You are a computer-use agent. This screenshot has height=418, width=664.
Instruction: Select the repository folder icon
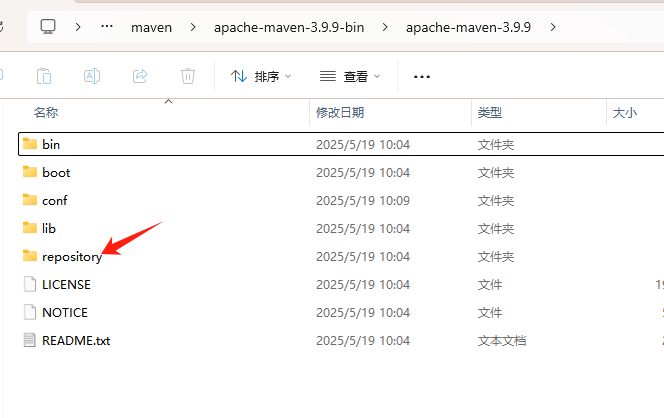pyautogui.click(x=30, y=256)
